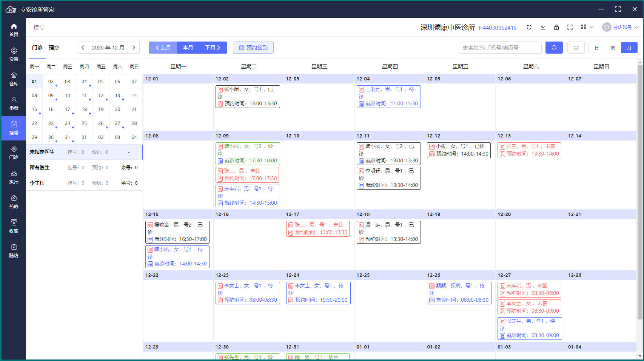Open the 仓库 warehouse sidebar icon
The width and height of the screenshot is (644, 361).
tap(14, 79)
